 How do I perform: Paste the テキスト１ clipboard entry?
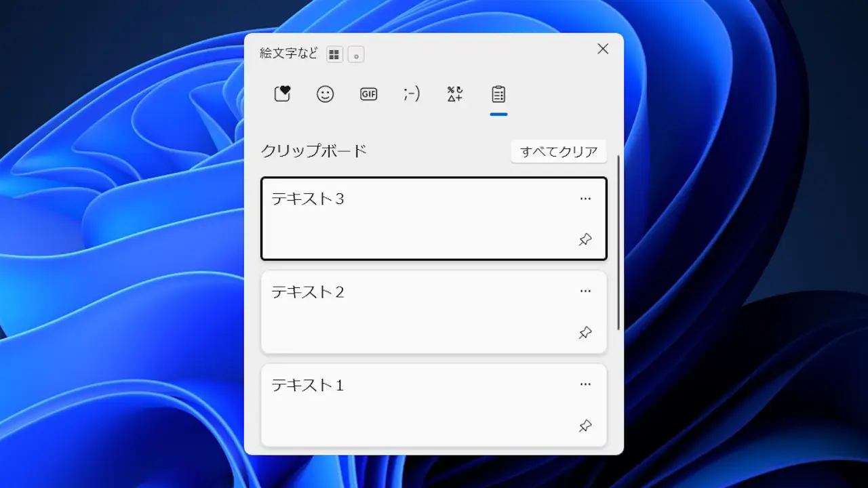[434, 405]
